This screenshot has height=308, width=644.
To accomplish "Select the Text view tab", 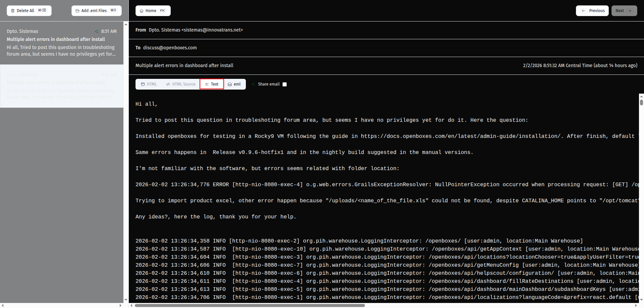I will click(212, 84).
